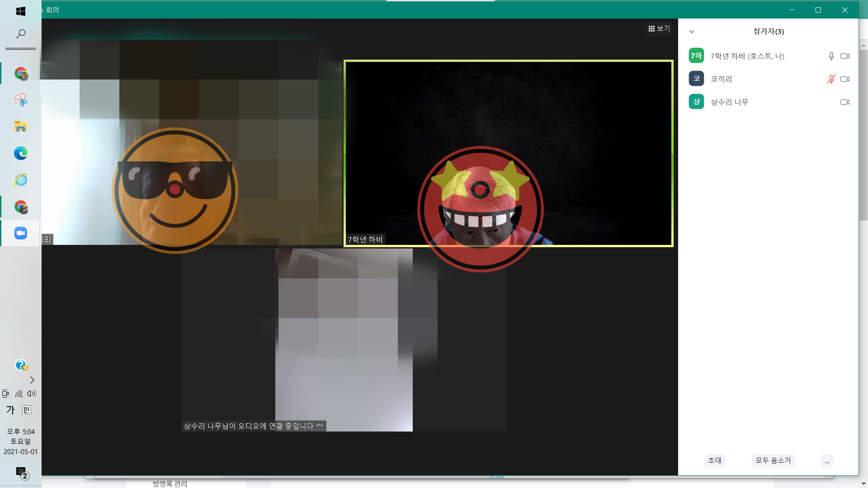The height and width of the screenshot is (488, 868).
Task: Select 코끼리 in the participant list
Action: (x=721, y=79)
